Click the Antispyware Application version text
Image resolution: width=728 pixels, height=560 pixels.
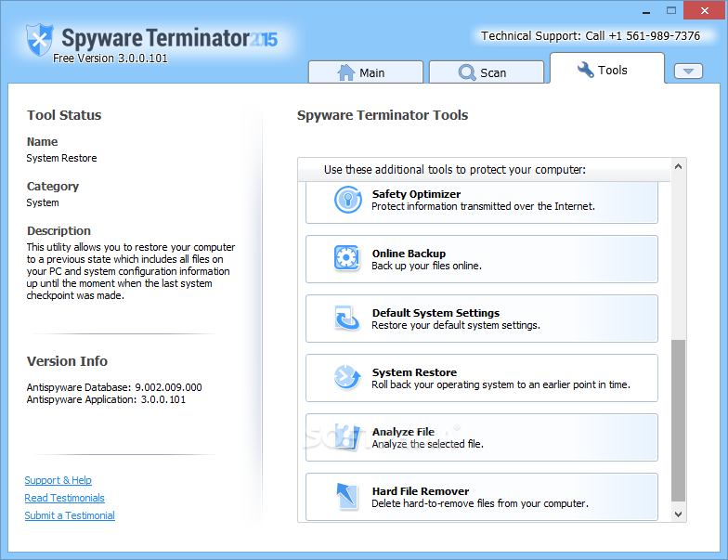pos(106,399)
